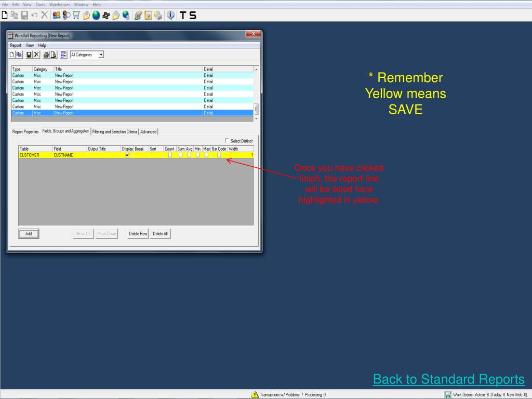Click the bold S toolbar icon
The width and height of the screenshot is (532, 399).
pyautogui.click(x=193, y=15)
